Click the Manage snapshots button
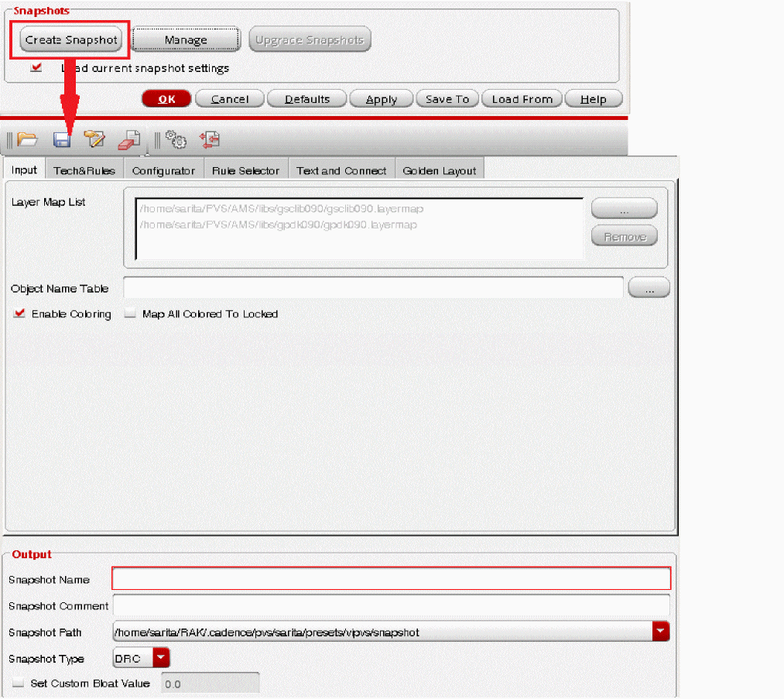 point(186,39)
